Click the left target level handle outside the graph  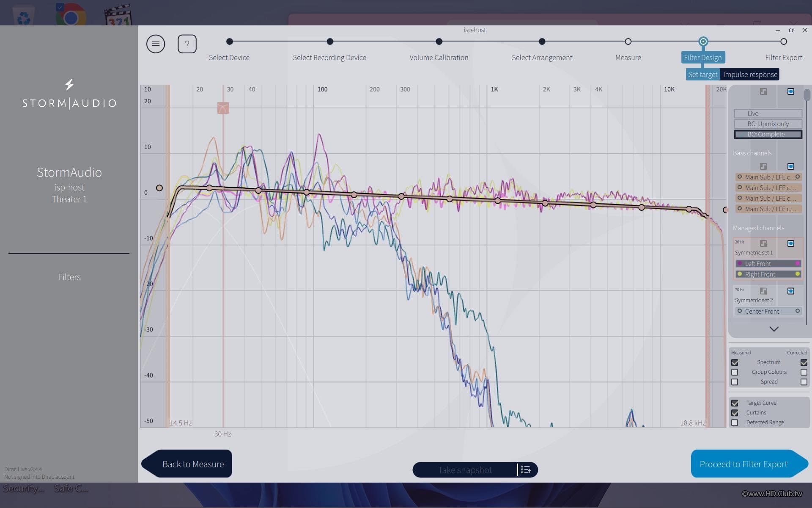[159, 188]
